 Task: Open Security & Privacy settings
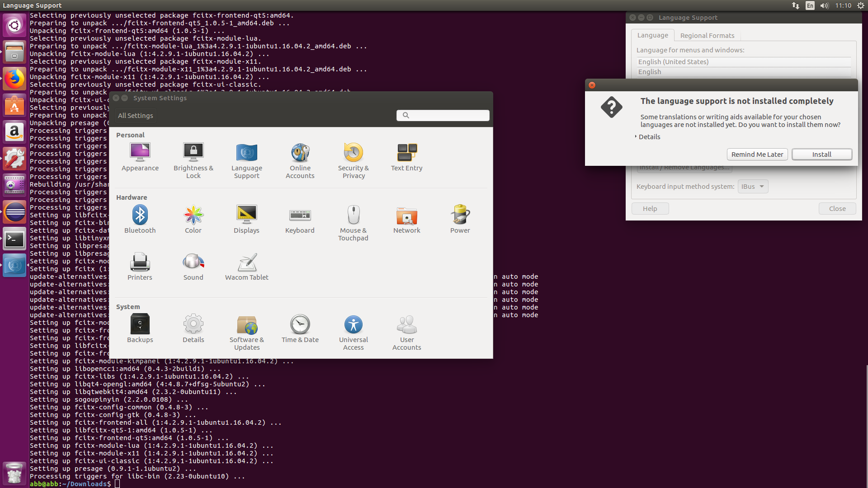point(353,160)
